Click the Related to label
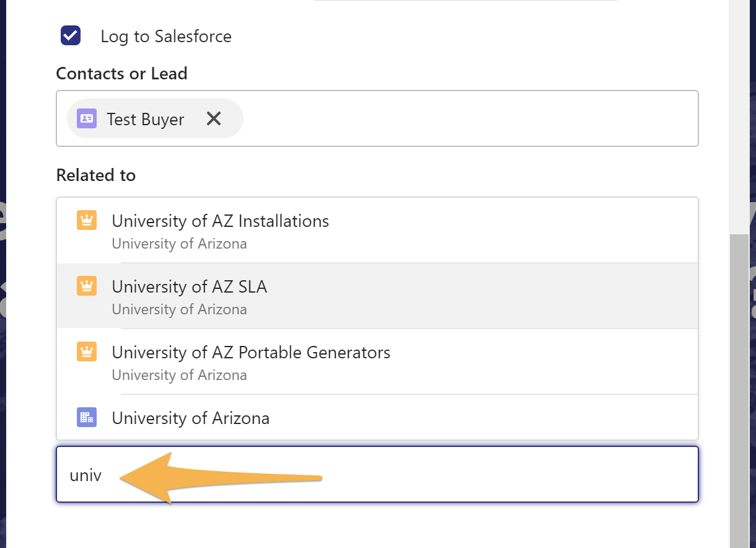The width and height of the screenshot is (756, 548). [95, 175]
